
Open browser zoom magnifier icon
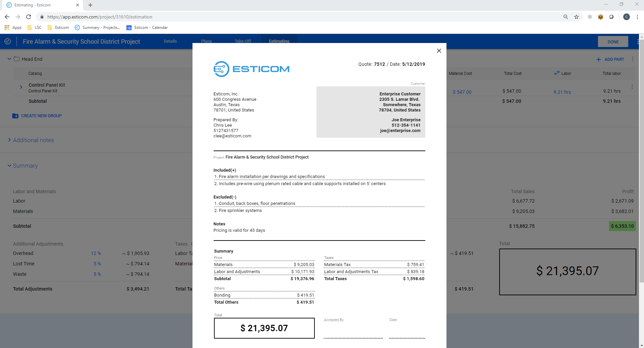(x=566, y=17)
